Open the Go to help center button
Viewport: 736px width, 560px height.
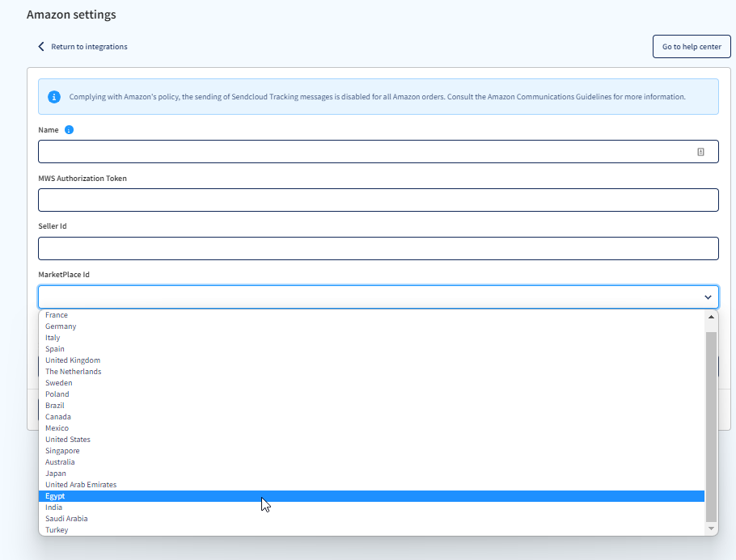tap(692, 46)
